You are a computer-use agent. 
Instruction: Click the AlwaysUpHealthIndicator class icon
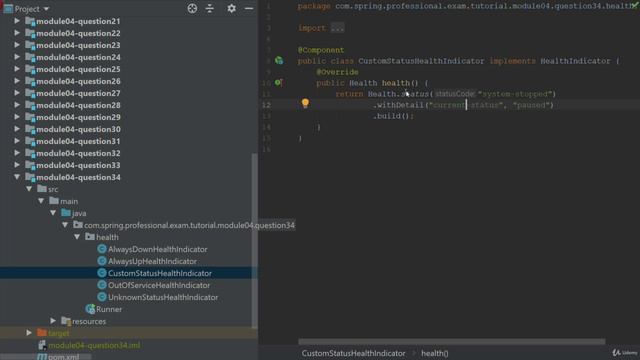pos(102,261)
